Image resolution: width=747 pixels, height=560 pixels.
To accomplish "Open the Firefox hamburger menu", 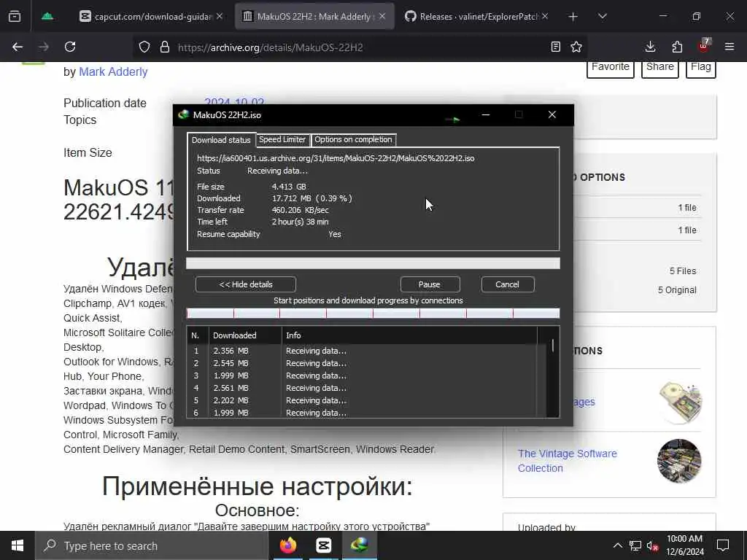I will pyautogui.click(x=729, y=47).
